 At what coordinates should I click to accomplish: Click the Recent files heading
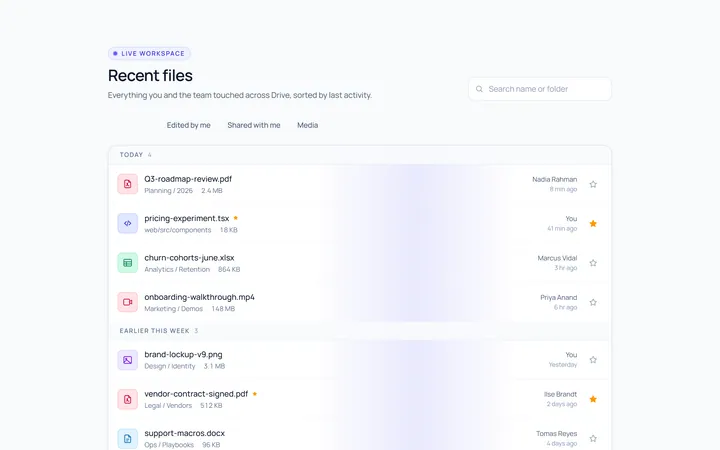pyautogui.click(x=150, y=75)
